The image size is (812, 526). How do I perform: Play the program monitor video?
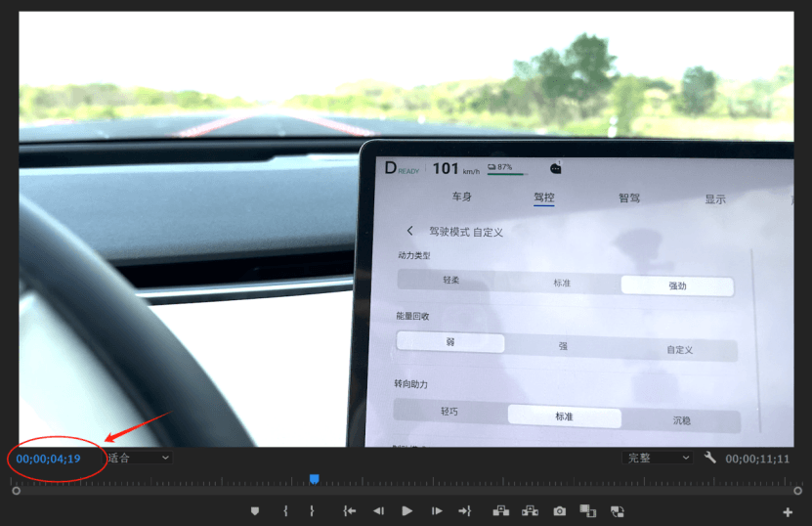pyautogui.click(x=407, y=511)
